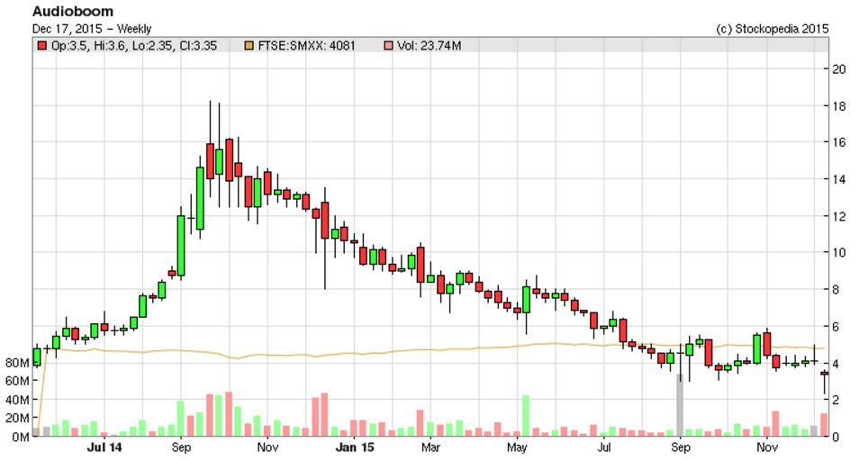The image size is (868, 461).
Task: Click the tall green volume bar in May
Action: pos(526,416)
